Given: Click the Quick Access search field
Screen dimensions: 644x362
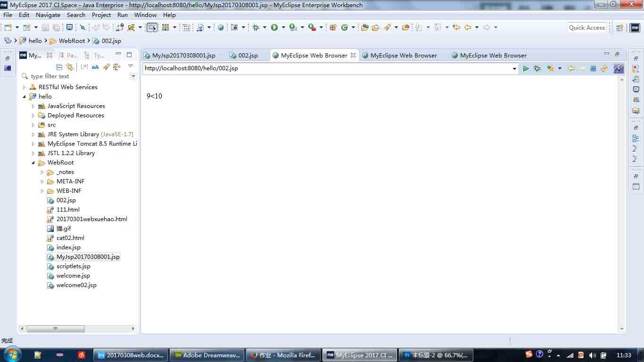Looking at the screenshot, I should tap(587, 27).
